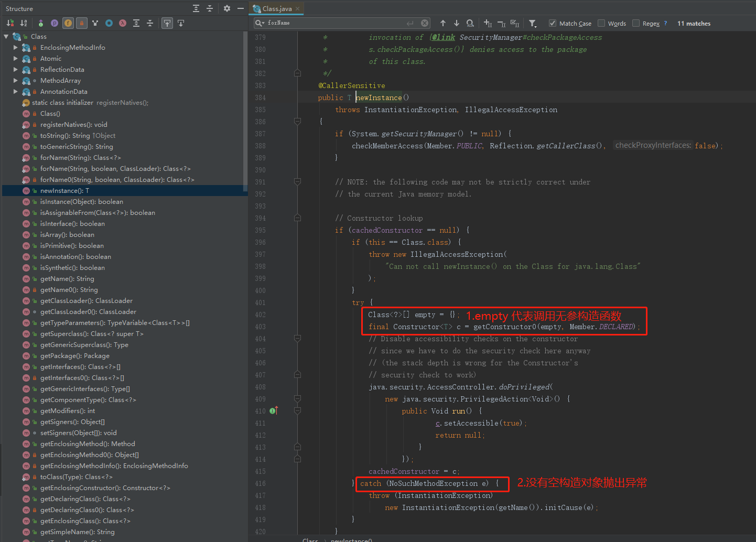Toggle the Show Lambdas filter icon

(122, 23)
